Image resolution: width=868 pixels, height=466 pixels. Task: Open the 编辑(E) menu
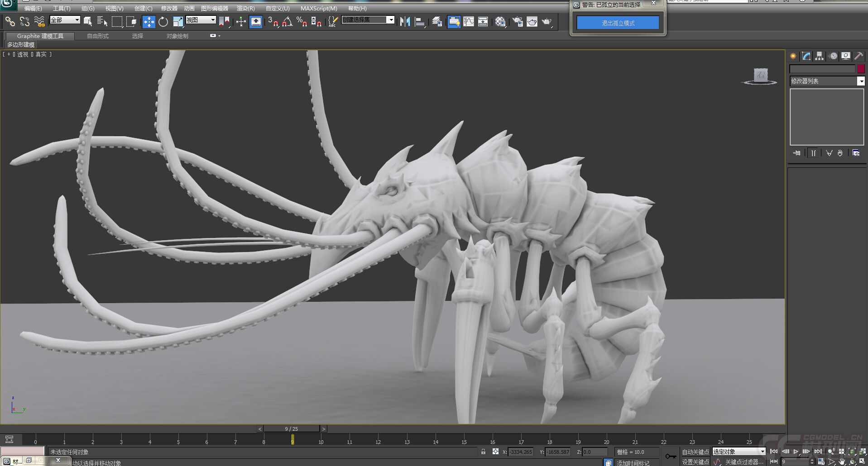click(x=33, y=9)
